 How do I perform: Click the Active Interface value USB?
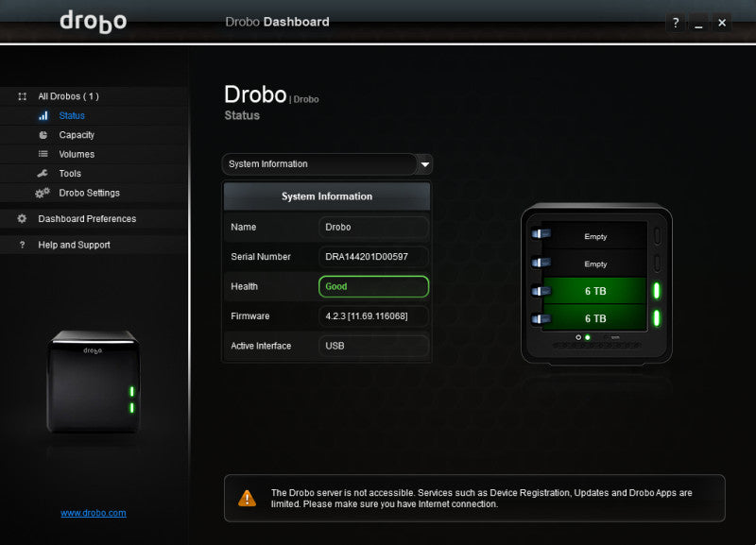pos(373,346)
